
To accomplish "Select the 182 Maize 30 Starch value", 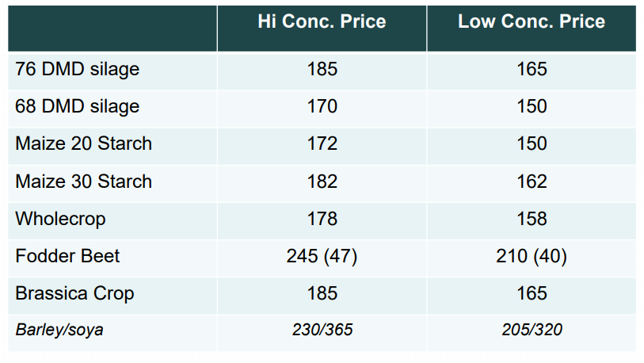I will coord(322,181).
